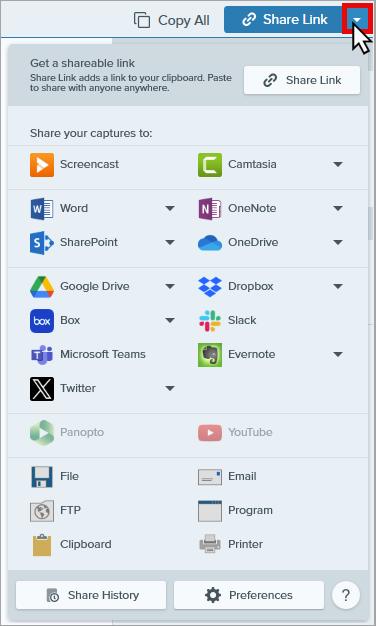Click the Microsoft Teams icon
The width and height of the screenshot is (376, 626).
42,355
